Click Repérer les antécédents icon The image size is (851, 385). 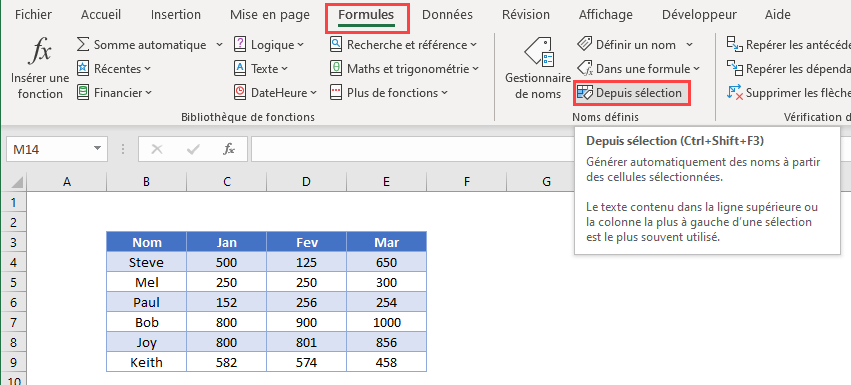pyautogui.click(x=734, y=45)
